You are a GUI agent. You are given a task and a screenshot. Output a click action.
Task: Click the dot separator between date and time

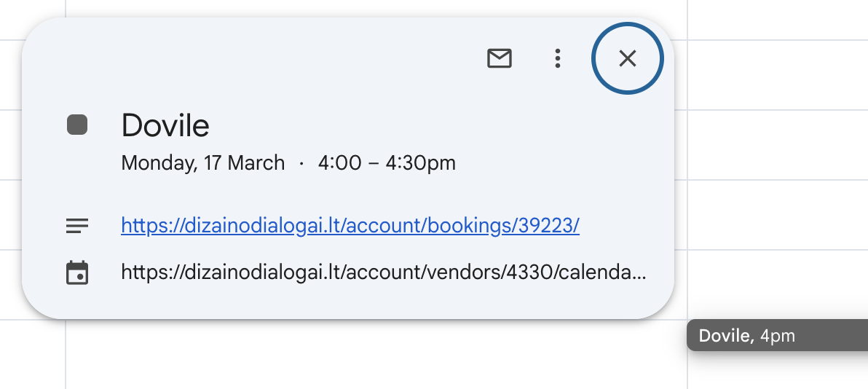pyautogui.click(x=301, y=163)
